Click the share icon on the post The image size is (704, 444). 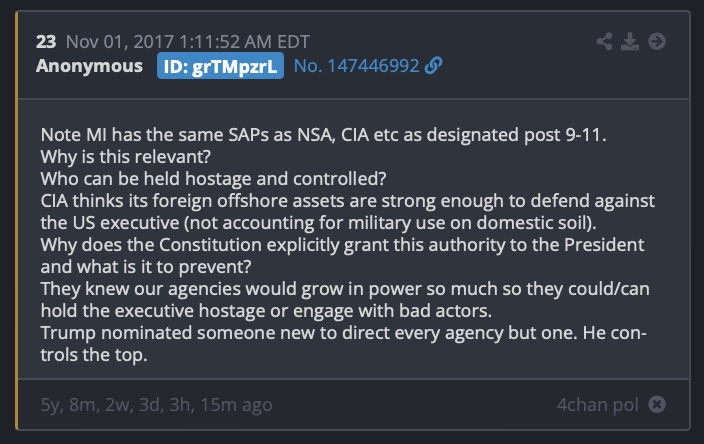[604, 41]
